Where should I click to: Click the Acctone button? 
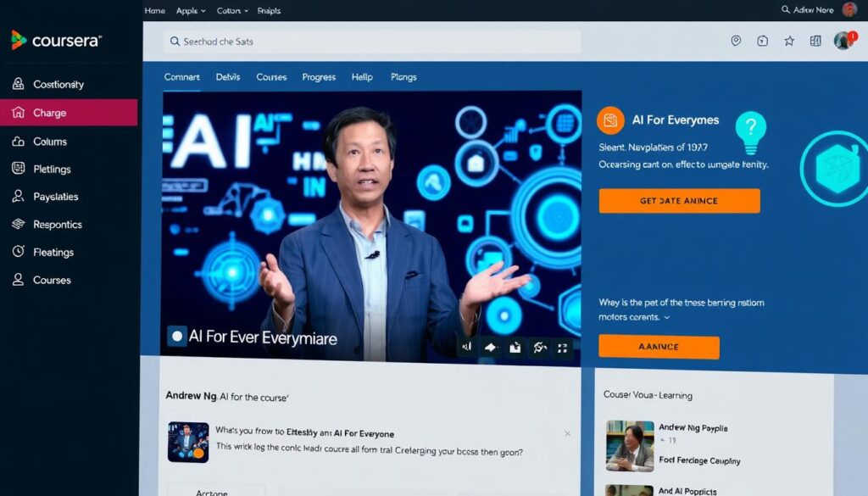[x=215, y=490]
